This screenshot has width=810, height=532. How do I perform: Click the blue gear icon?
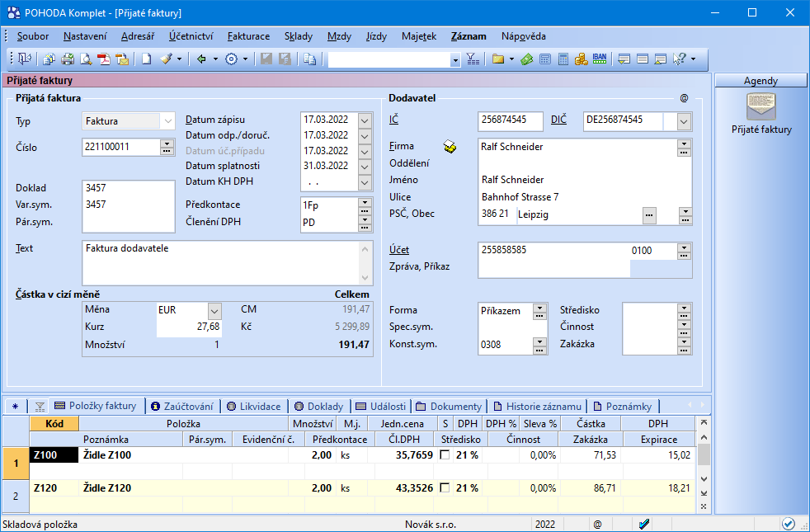pos(232,59)
